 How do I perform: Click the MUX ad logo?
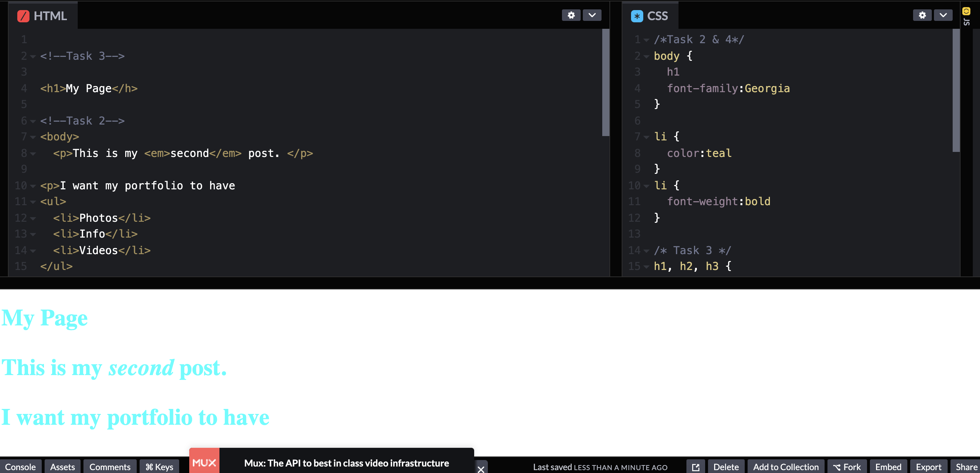point(204,462)
